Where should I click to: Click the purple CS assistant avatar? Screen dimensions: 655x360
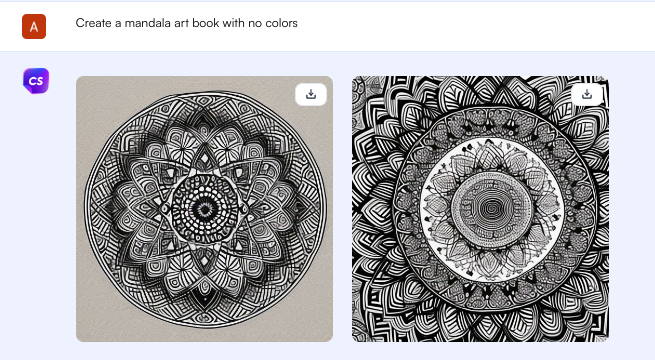click(x=36, y=81)
